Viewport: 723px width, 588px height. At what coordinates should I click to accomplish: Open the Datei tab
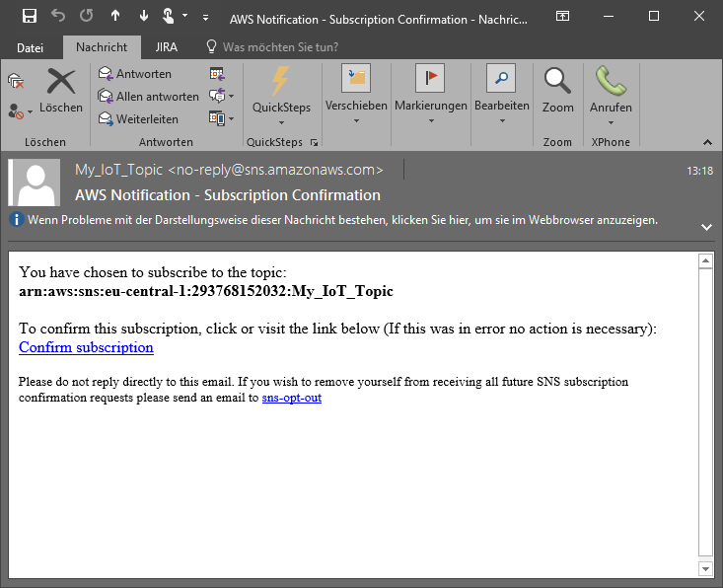pos(30,47)
